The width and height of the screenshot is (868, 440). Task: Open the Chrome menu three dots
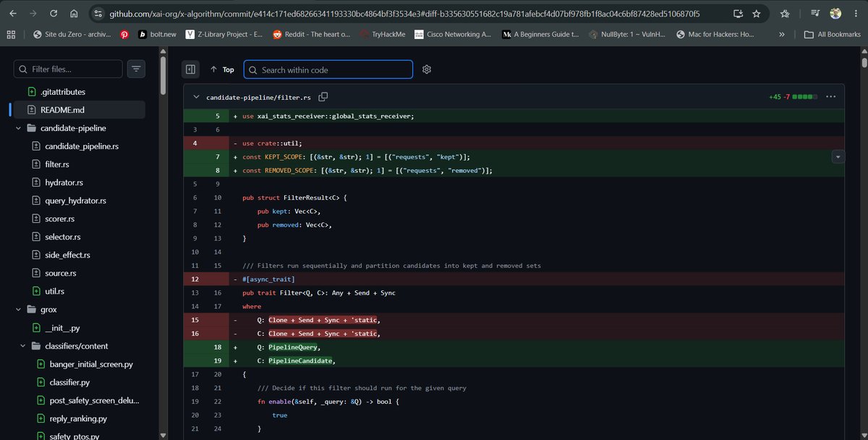tap(856, 14)
